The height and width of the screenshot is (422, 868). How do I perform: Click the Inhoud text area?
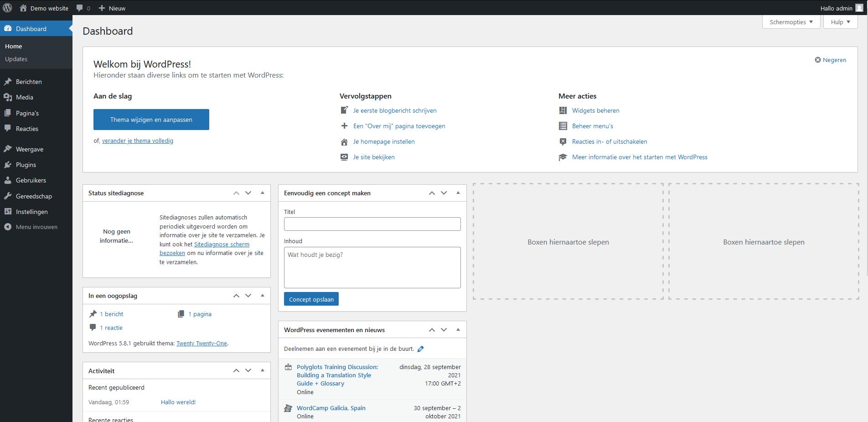[x=372, y=267]
